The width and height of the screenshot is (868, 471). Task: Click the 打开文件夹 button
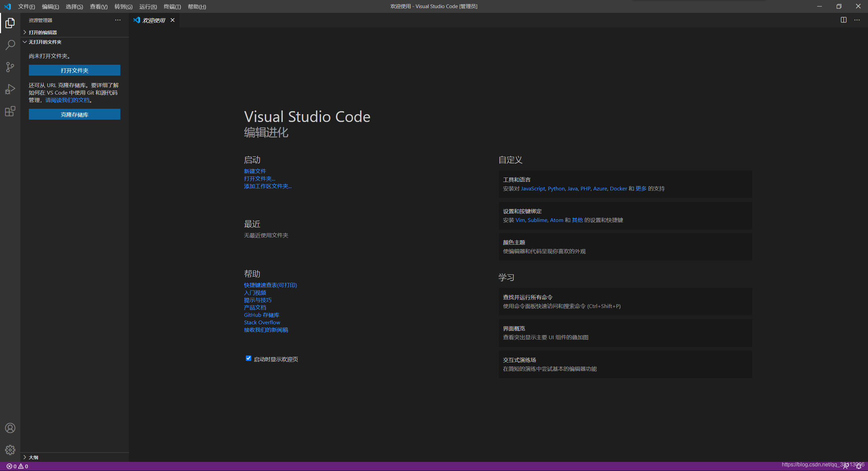click(75, 70)
